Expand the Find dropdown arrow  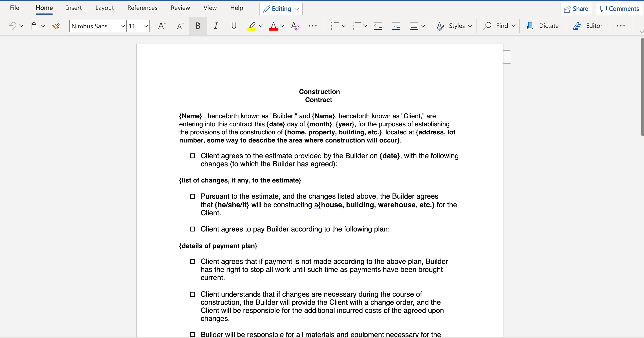(x=514, y=26)
